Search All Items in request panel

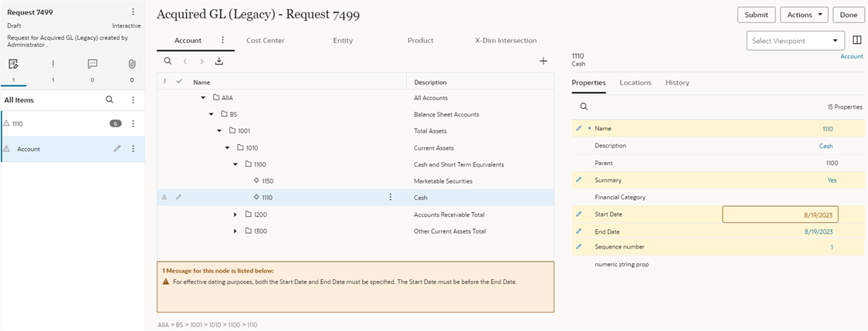110,100
